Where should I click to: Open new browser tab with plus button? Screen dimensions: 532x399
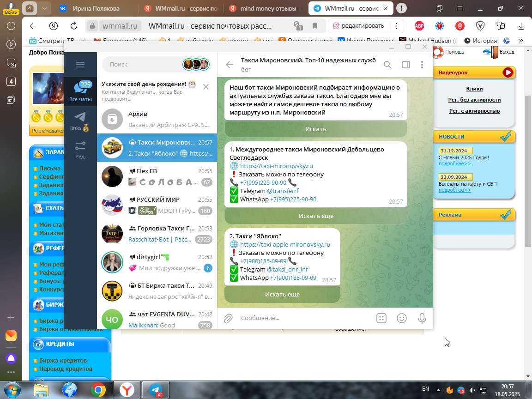coord(401,8)
